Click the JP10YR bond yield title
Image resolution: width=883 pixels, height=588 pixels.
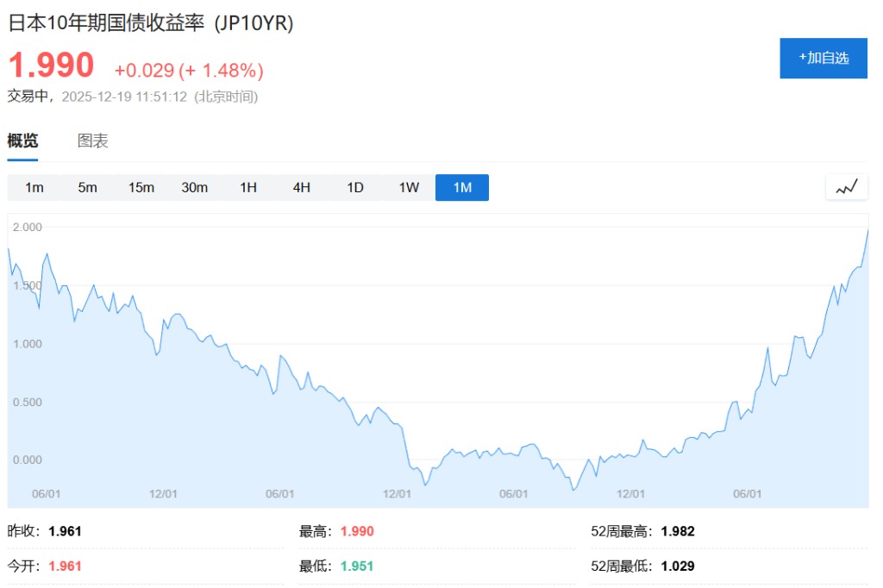point(151,23)
